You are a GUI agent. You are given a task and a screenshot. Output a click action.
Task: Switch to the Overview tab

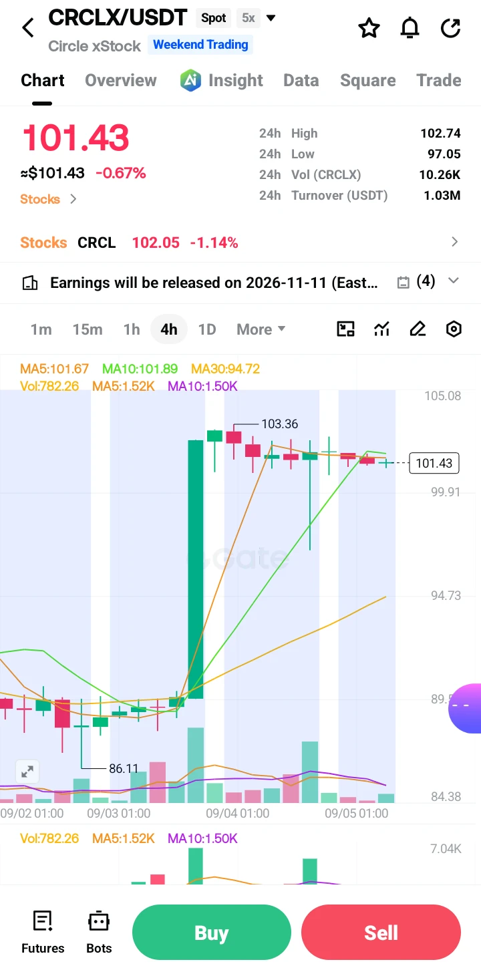point(121,80)
